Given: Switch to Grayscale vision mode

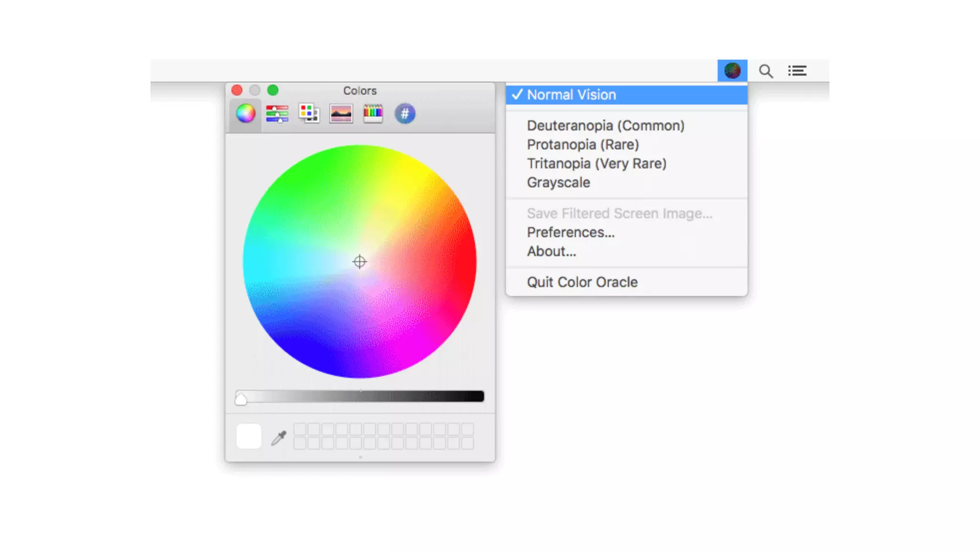Looking at the screenshot, I should [x=558, y=183].
